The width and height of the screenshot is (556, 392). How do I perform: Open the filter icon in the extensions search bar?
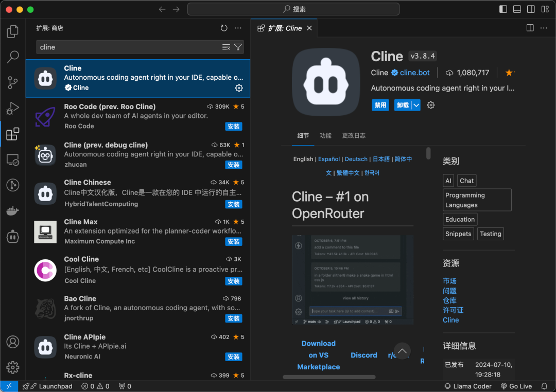coord(237,47)
